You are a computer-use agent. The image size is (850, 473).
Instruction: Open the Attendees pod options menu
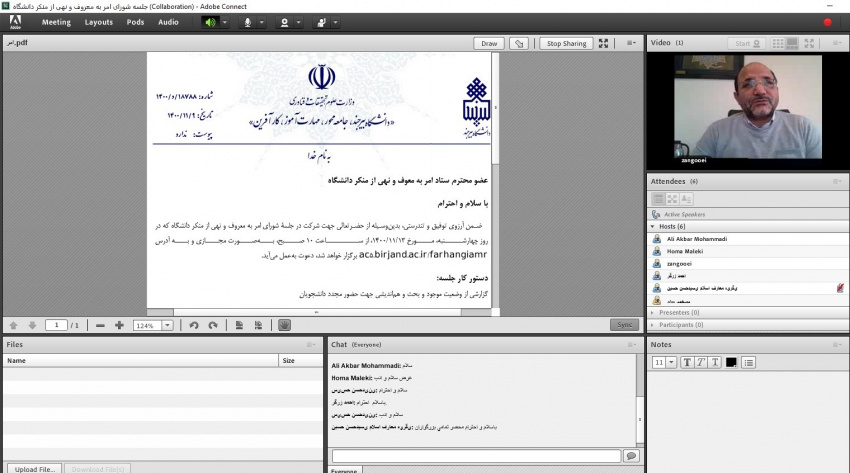(837, 182)
